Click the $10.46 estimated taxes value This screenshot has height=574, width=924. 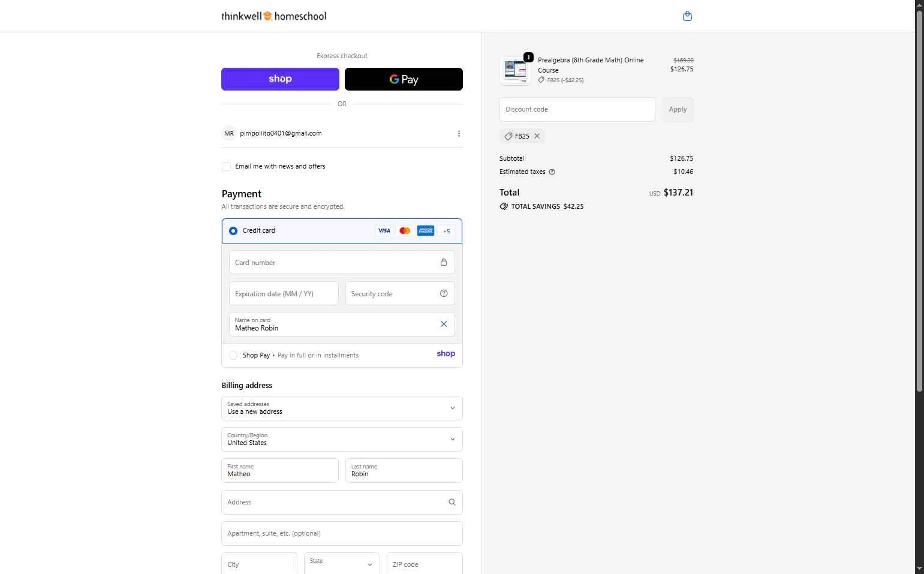(x=683, y=172)
